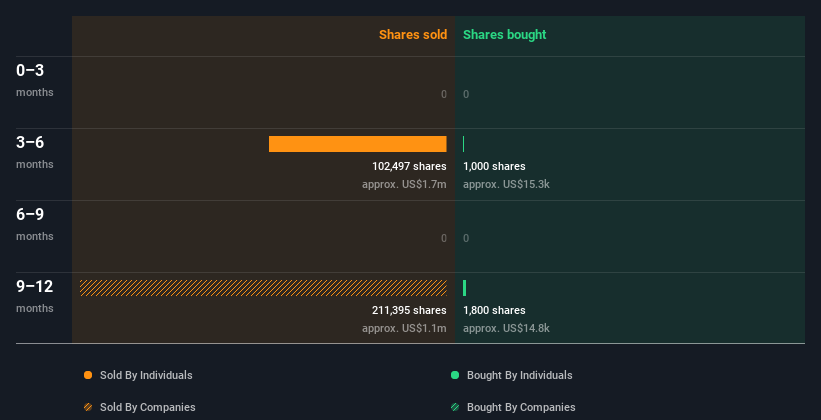Select the Sold By Companies legend label
This screenshot has height=420, width=821.
(148, 407)
